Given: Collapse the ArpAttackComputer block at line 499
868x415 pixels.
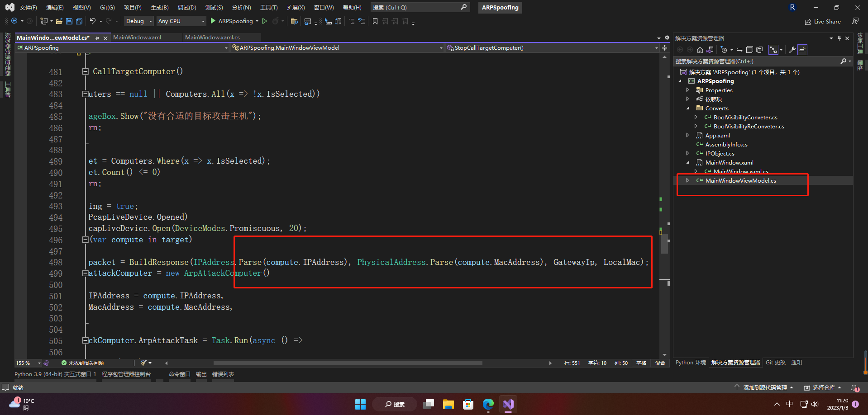Looking at the screenshot, I should coord(85,274).
